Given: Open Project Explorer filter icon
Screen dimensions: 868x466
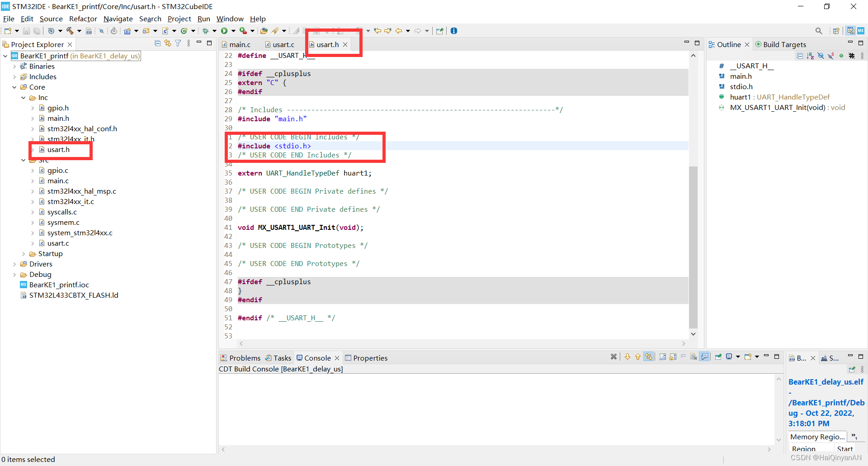Looking at the screenshot, I should [178, 43].
